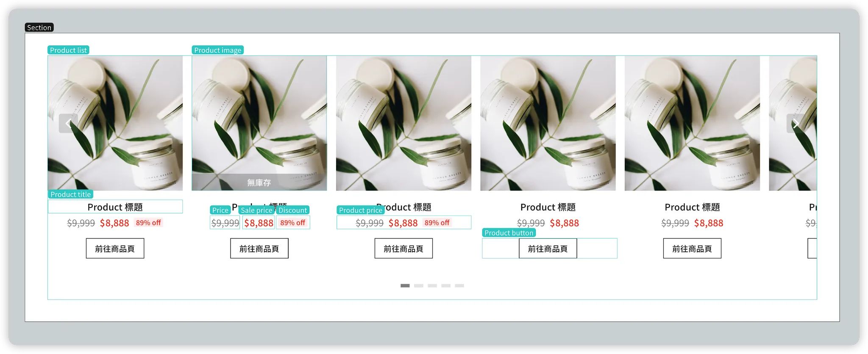The width and height of the screenshot is (868, 354).
Task: Go to the last carousel pagination dash
Action: 459,286
